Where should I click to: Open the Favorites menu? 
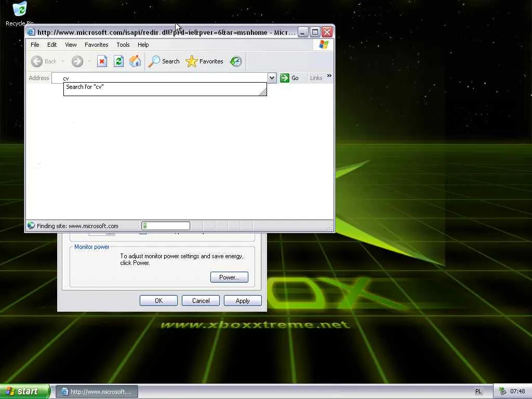96,45
